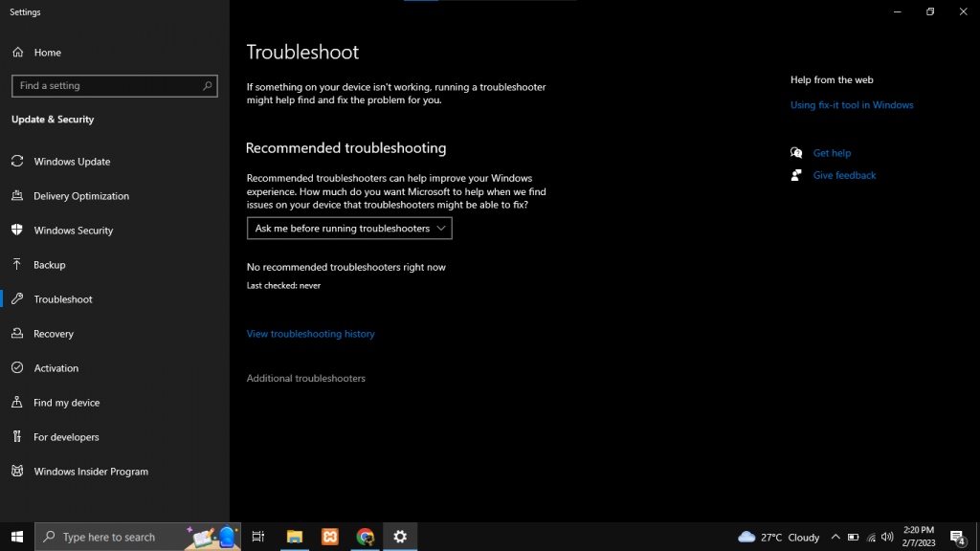The width and height of the screenshot is (980, 551).
Task: Return to Home in Settings
Action: 48,53
